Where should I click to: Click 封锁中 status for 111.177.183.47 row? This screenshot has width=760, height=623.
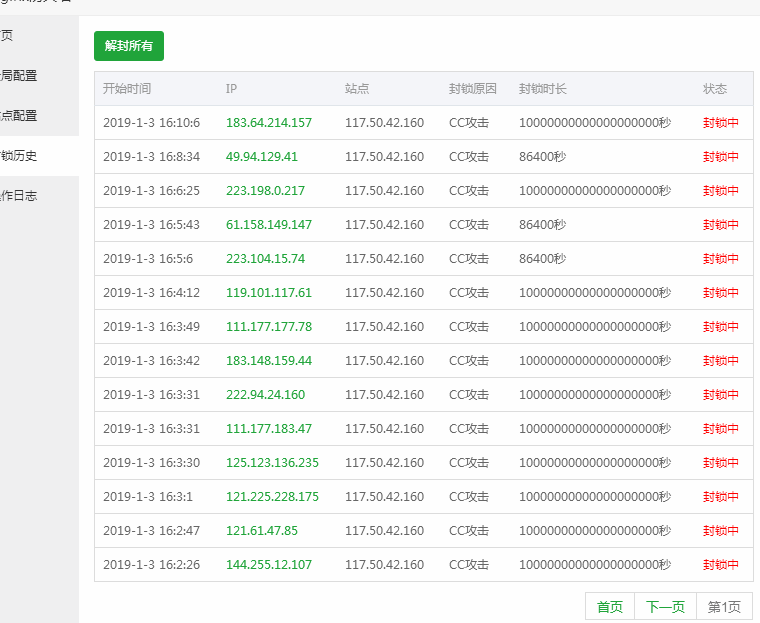721,428
